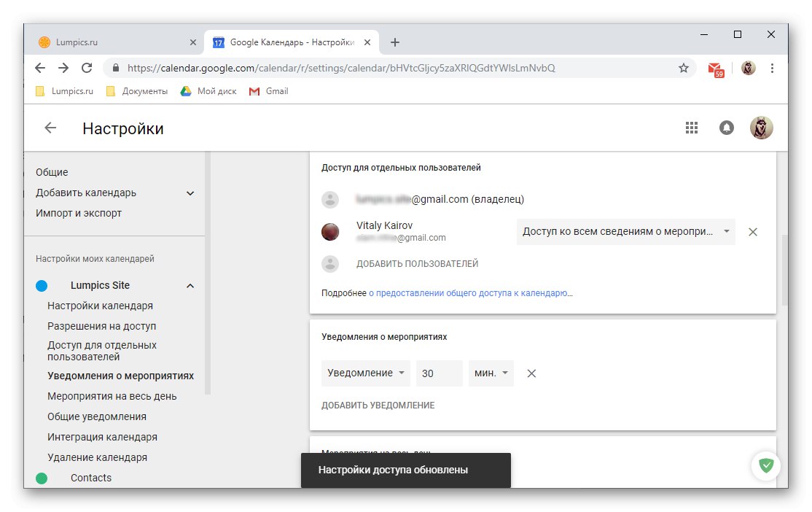This screenshot has width=812, height=512.
Task: Reload the current page
Action: [87, 67]
